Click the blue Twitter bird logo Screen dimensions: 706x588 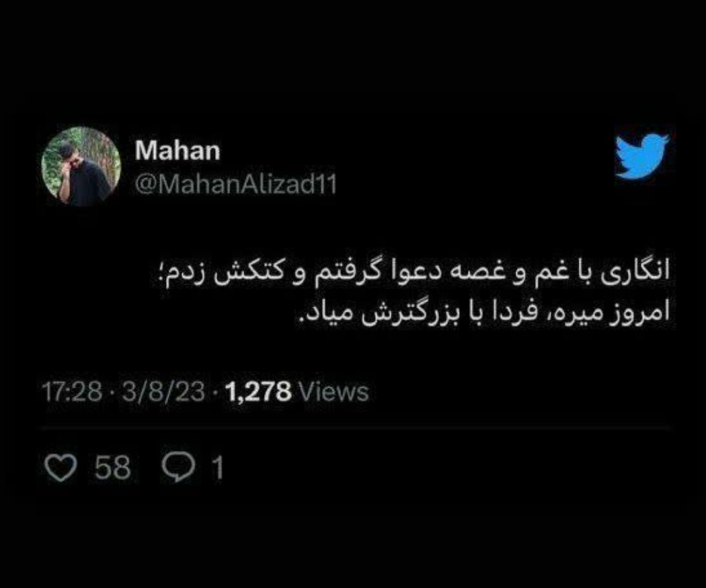click(x=642, y=156)
